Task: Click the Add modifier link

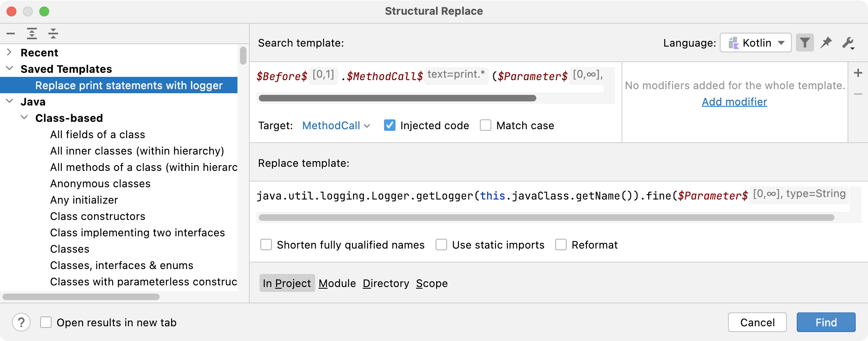Action: pyautogui.click(x=734, y=102)
